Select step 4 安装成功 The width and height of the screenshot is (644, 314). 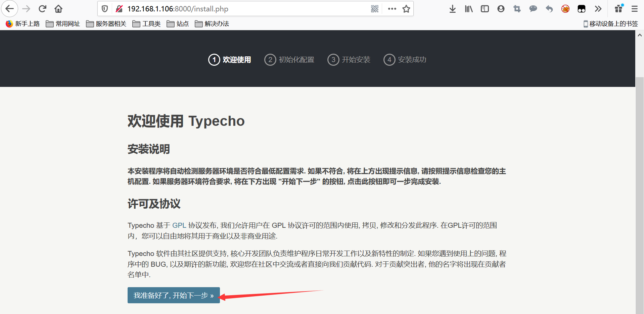(x=405, y=60)
